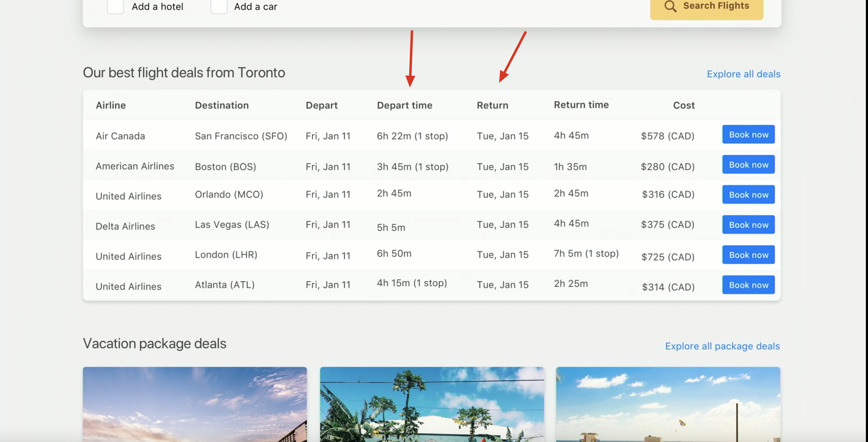
Task: Book the United Airlines Atlanta flight
Action: (x=748, y=285)
